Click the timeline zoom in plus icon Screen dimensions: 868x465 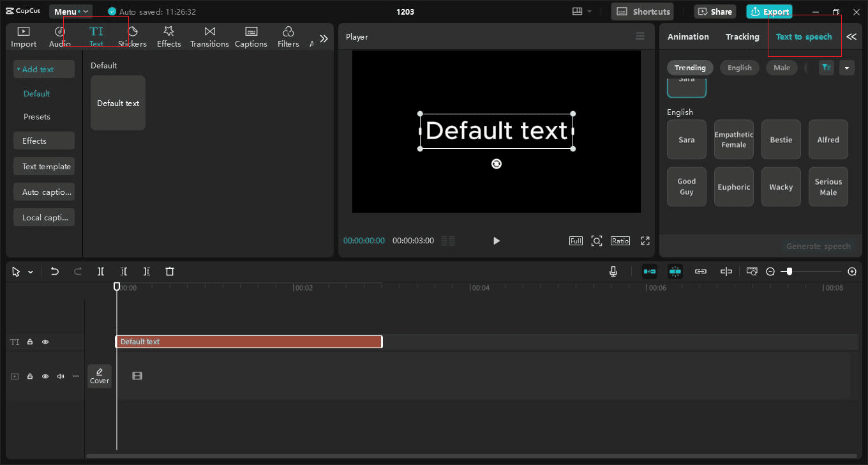click(852, 271)
